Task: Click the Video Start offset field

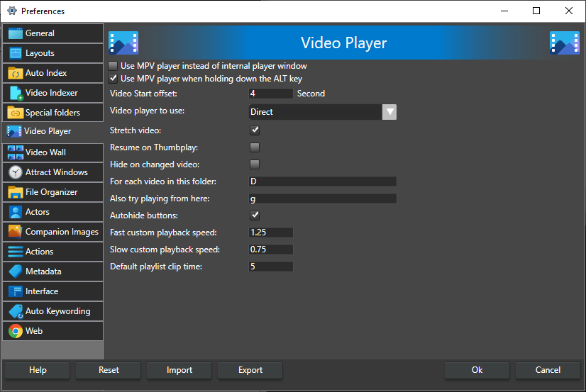Action: [271, 94]
